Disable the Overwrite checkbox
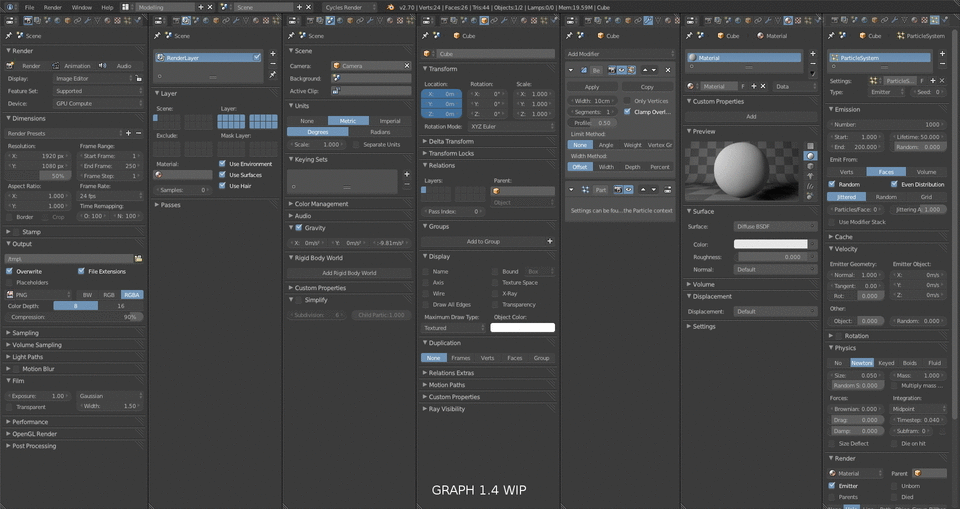 point(9,271)
